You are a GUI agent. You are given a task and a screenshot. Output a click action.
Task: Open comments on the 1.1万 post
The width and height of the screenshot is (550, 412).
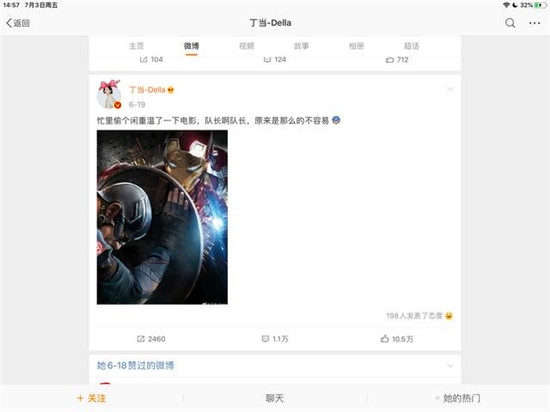point(275,339)
